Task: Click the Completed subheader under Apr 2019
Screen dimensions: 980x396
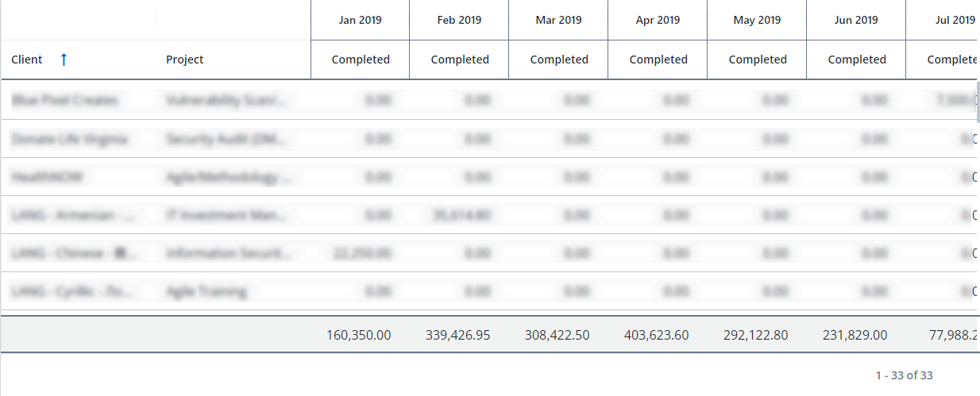Action: (658, 60)
